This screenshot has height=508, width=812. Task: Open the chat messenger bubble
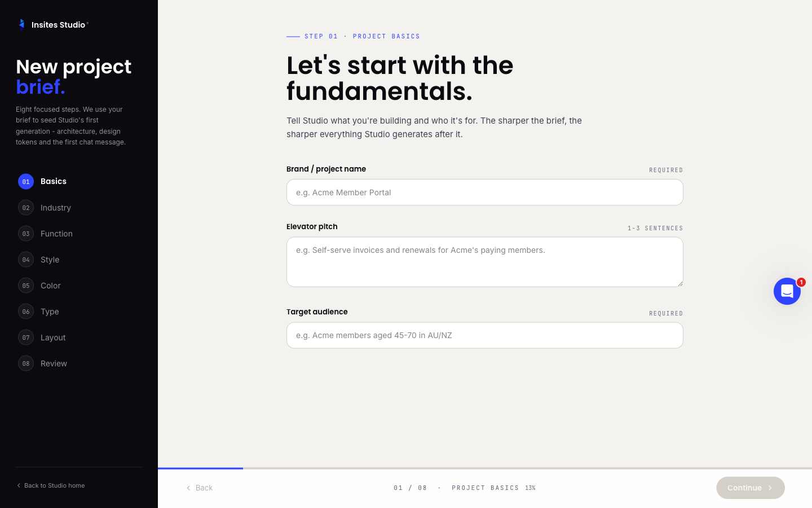coord(787,291)
